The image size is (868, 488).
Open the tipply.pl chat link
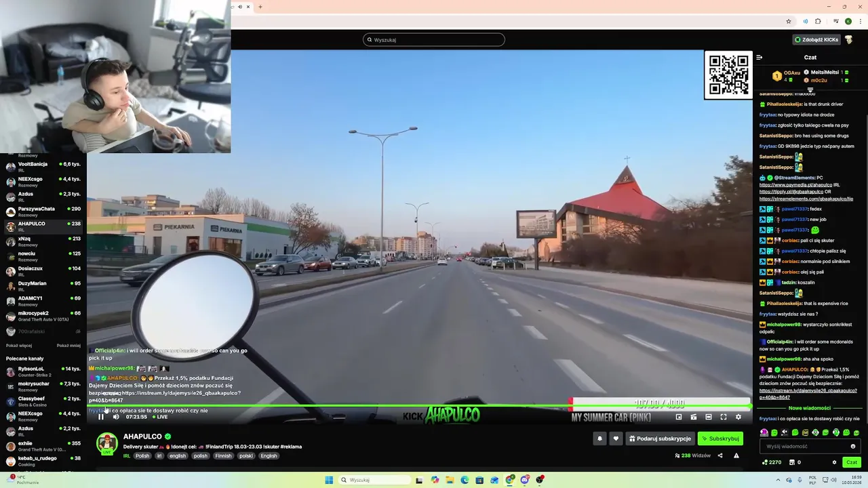click(x=791, y=191)
